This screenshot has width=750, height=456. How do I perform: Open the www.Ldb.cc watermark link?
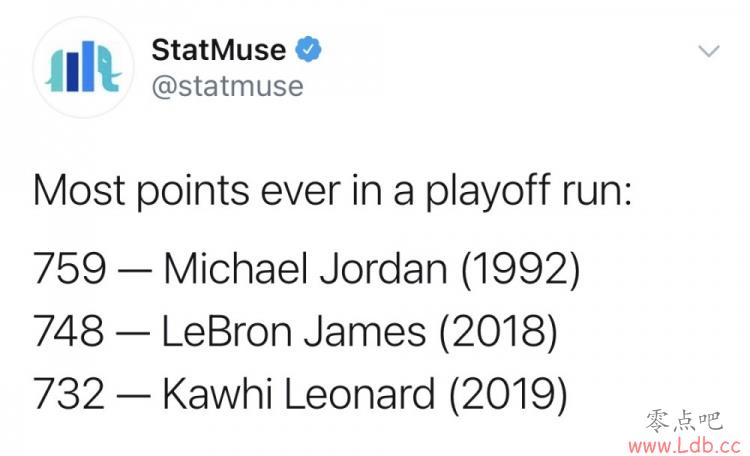click(x=684, y=446)
